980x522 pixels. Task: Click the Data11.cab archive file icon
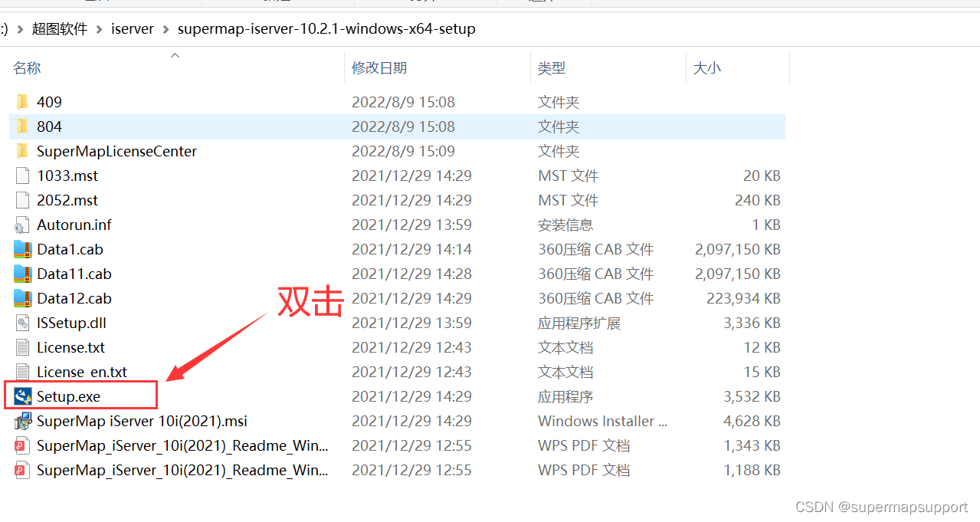tap(22, 274)
